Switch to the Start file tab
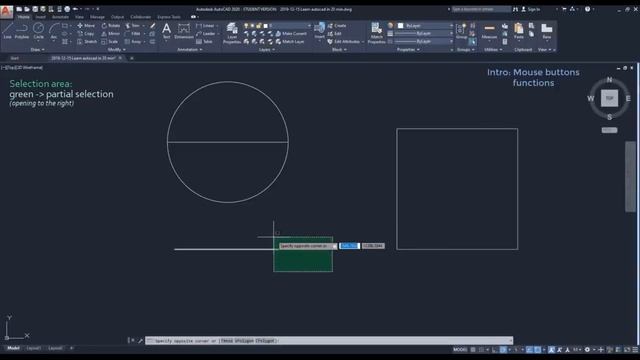This screenshot has width=640, height=360. (15, 58)
